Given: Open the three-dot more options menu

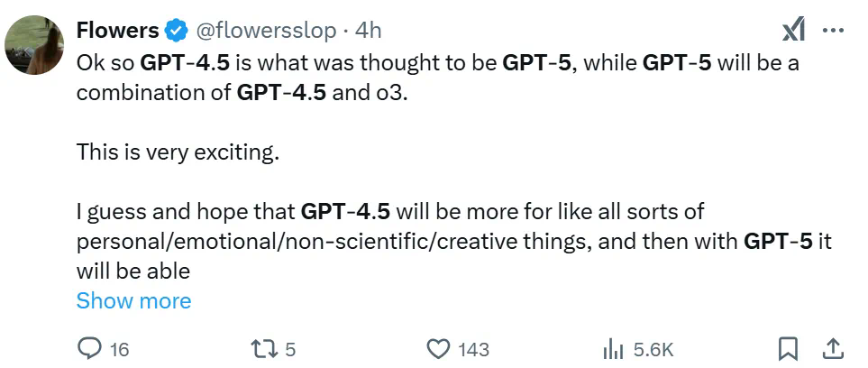Looking at the screenshot, I should tap(834, 31).
